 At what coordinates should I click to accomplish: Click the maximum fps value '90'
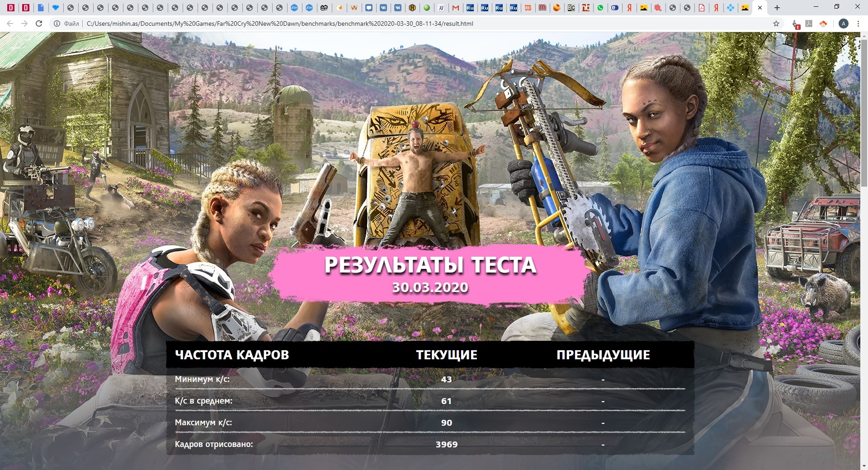[x=447, y=423]
